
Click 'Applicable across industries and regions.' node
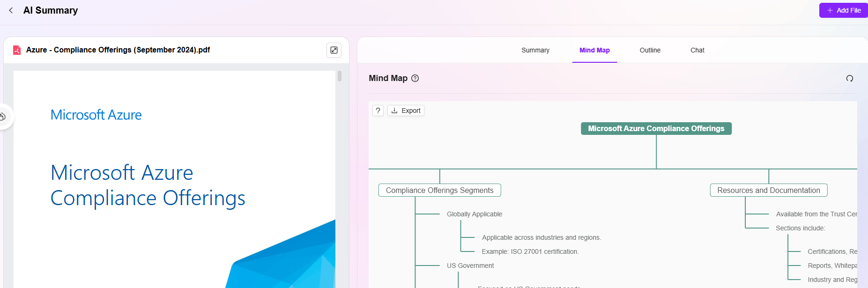[x=542, y=237]
